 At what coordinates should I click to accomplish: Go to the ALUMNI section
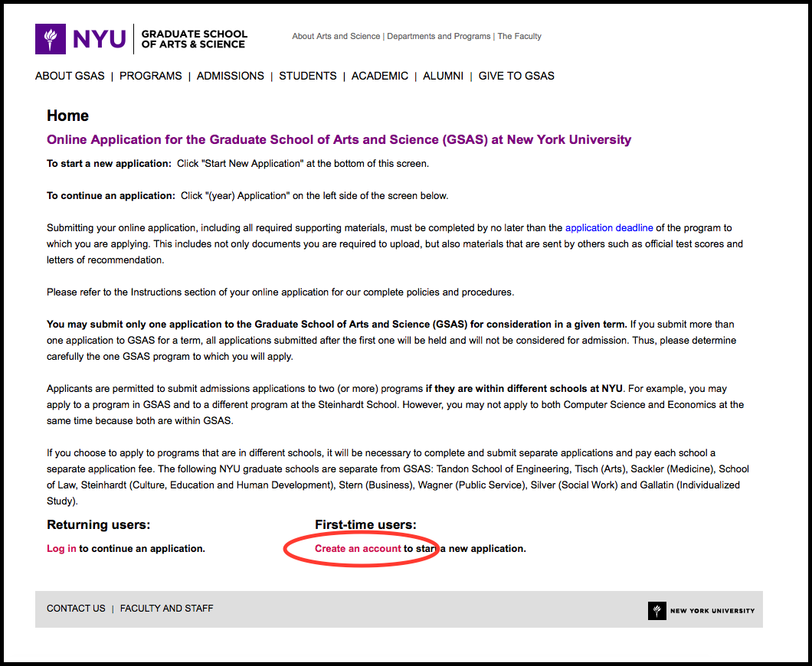(443, 76)
